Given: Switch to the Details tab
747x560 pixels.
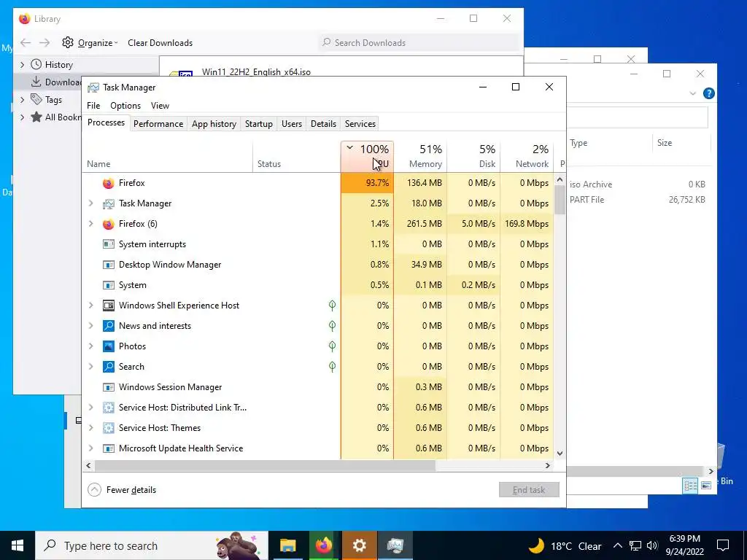Looking at the screenshot, I should click(323, 124).
